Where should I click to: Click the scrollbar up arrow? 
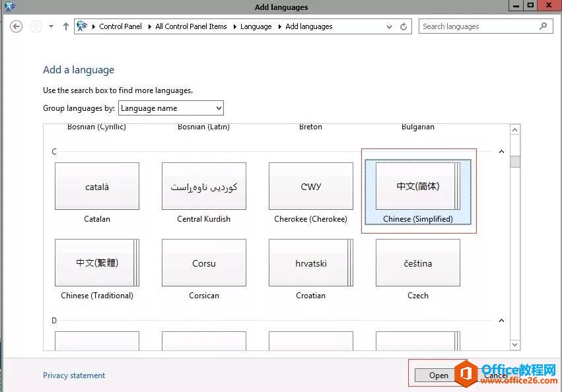(515, 130)
